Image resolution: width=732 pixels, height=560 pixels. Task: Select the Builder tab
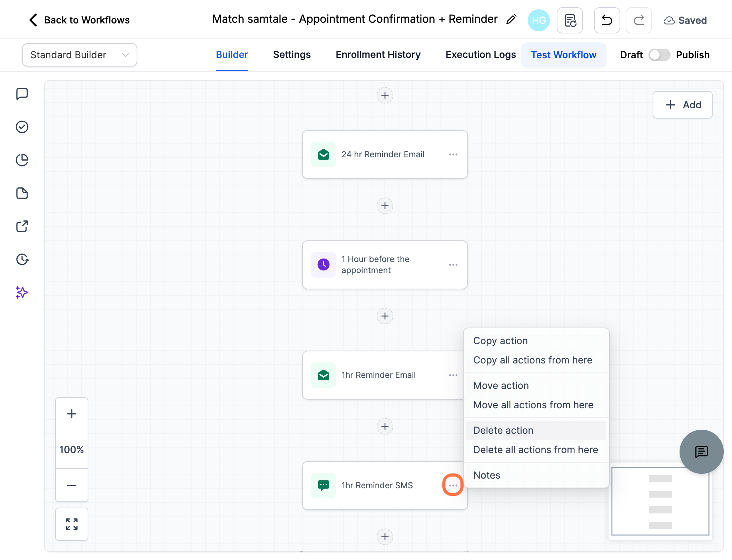point(232,55)
